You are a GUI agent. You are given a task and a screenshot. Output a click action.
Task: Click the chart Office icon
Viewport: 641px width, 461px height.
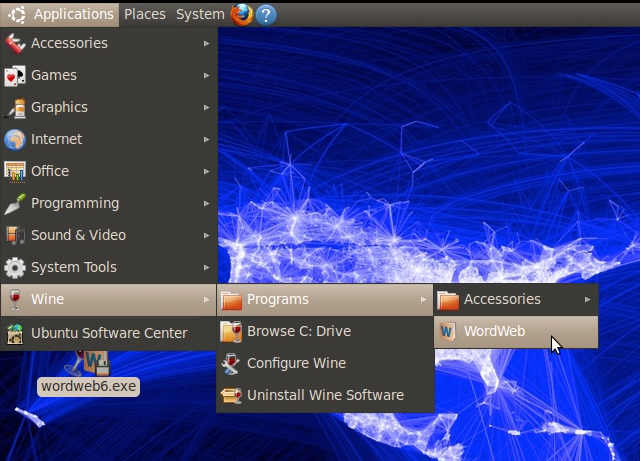tap(15, 172)
